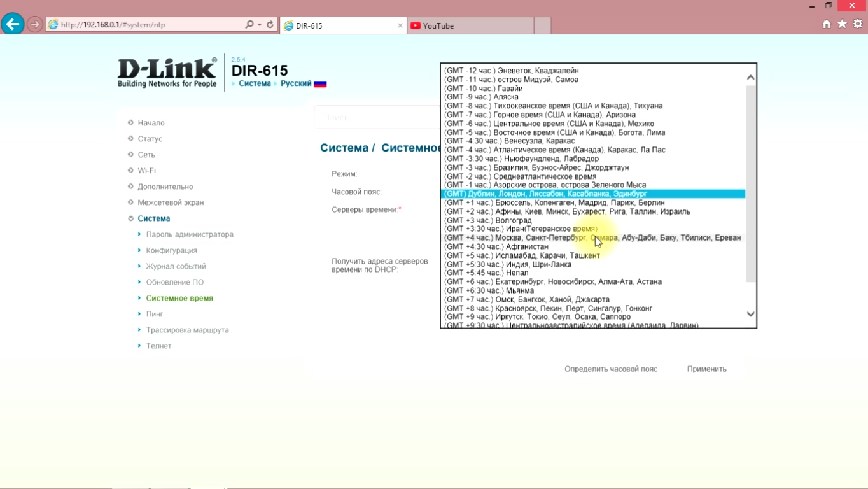Select GMT +7 Омск, Бангкок, Ханой
Screen dimensions: 868x489
tap(593, 299)
